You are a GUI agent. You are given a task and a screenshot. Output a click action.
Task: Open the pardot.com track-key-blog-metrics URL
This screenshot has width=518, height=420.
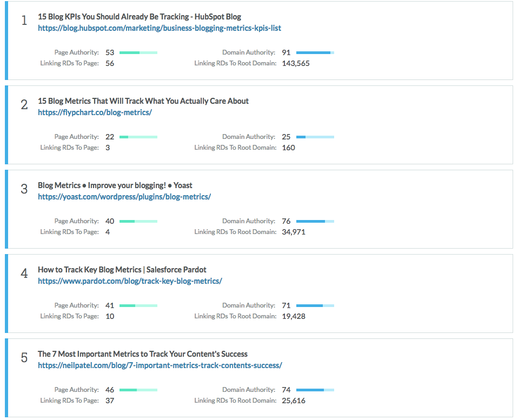130,281
